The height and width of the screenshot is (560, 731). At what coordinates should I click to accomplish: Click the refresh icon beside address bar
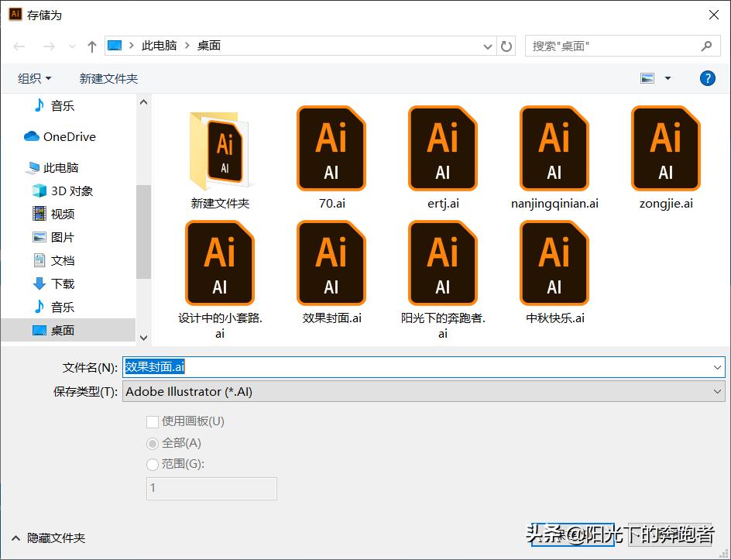click(x=506, y=46)
